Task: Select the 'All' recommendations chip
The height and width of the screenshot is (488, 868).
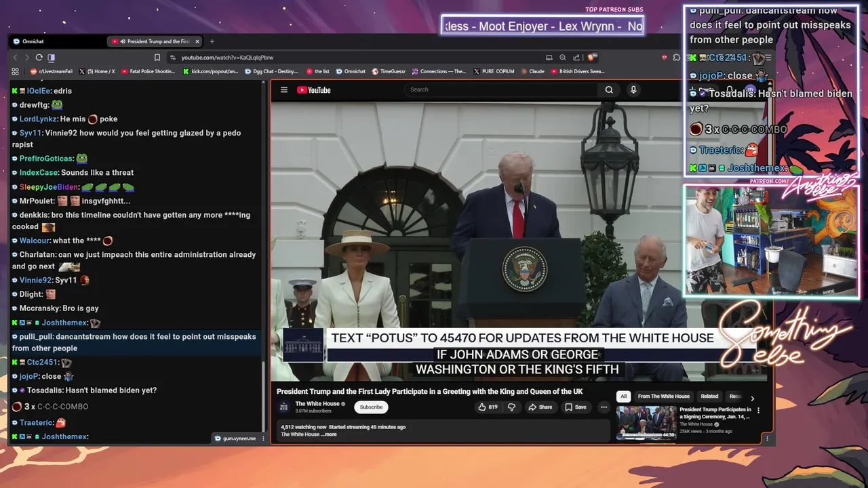Action: click(x=623, y=396)
